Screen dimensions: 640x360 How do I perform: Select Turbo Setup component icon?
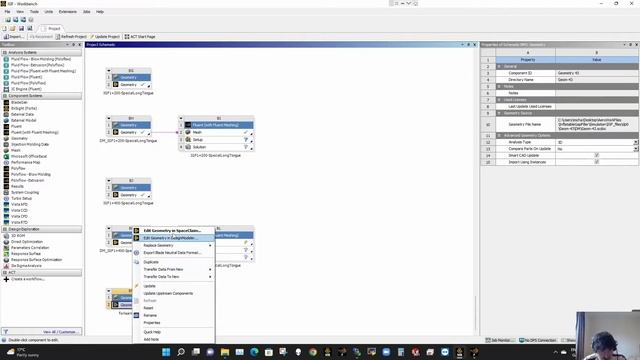tap(6, 198)
